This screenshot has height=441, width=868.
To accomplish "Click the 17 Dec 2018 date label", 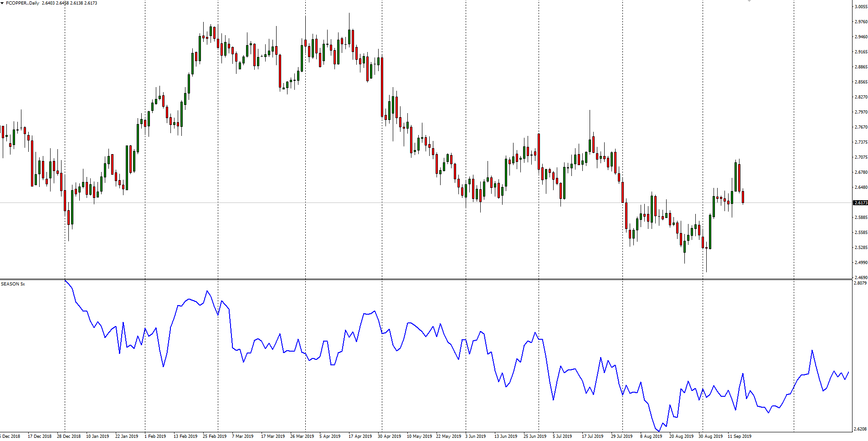I will click(40, 436).
